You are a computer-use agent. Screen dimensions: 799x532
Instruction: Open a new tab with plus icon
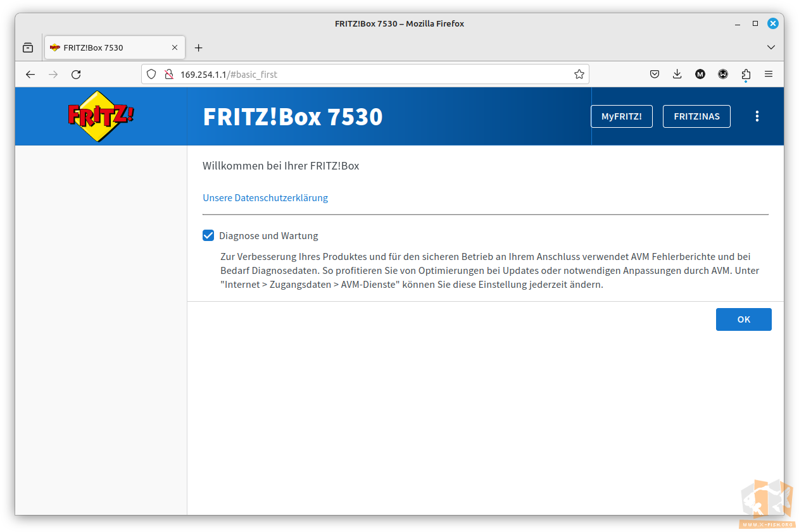click(x=198, y=47)
